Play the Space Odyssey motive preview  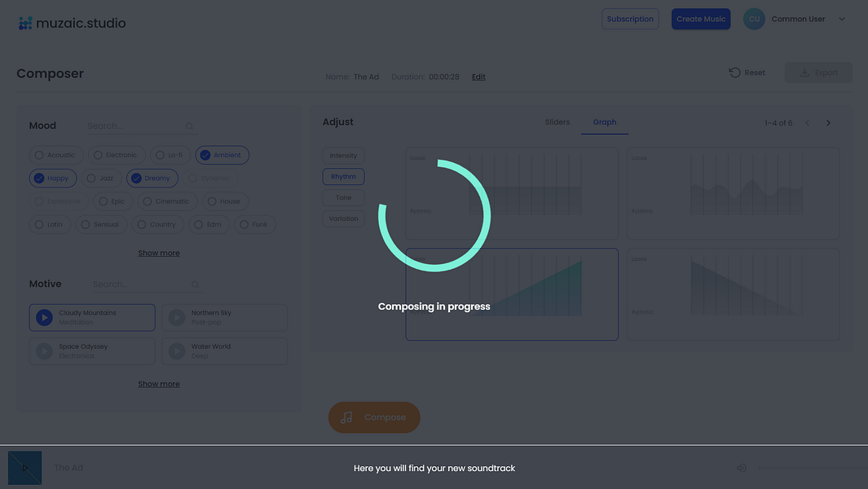pos(44,351)
